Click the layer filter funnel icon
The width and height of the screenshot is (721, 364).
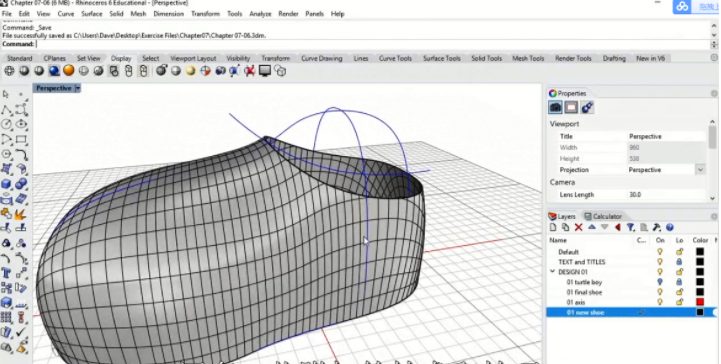tap(630, 228)
